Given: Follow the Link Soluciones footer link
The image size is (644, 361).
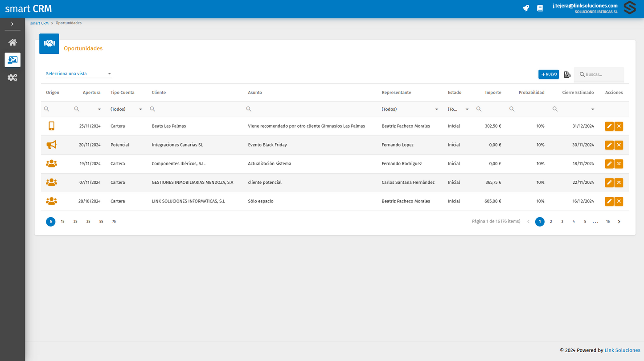Looking at the screenshot, I should tap(622, 350).
